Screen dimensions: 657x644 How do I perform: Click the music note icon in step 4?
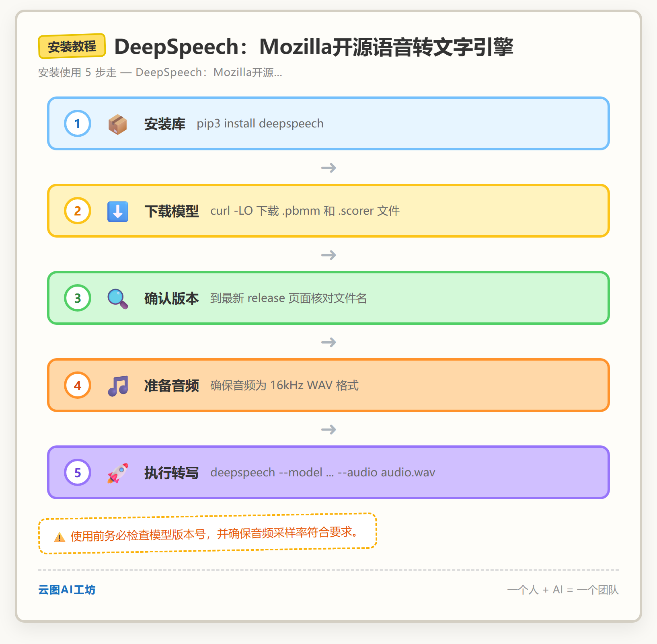click(x=118, y=386)
